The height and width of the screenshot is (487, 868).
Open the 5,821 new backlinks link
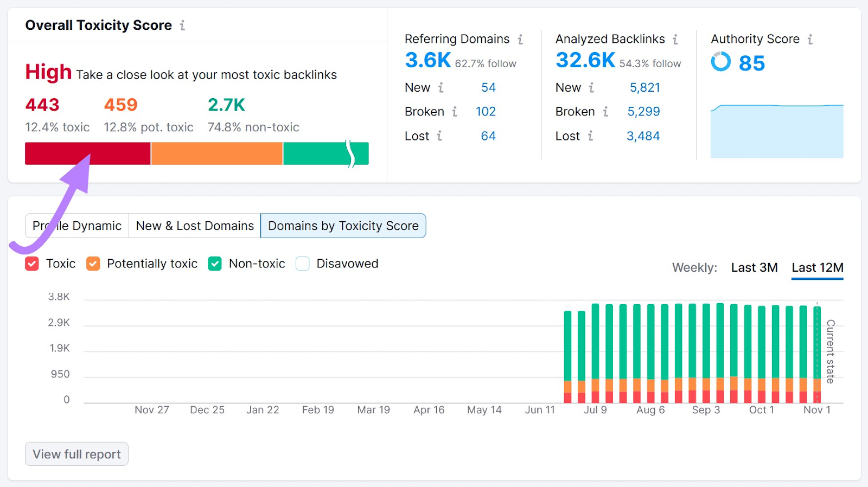tap(644, 87)
